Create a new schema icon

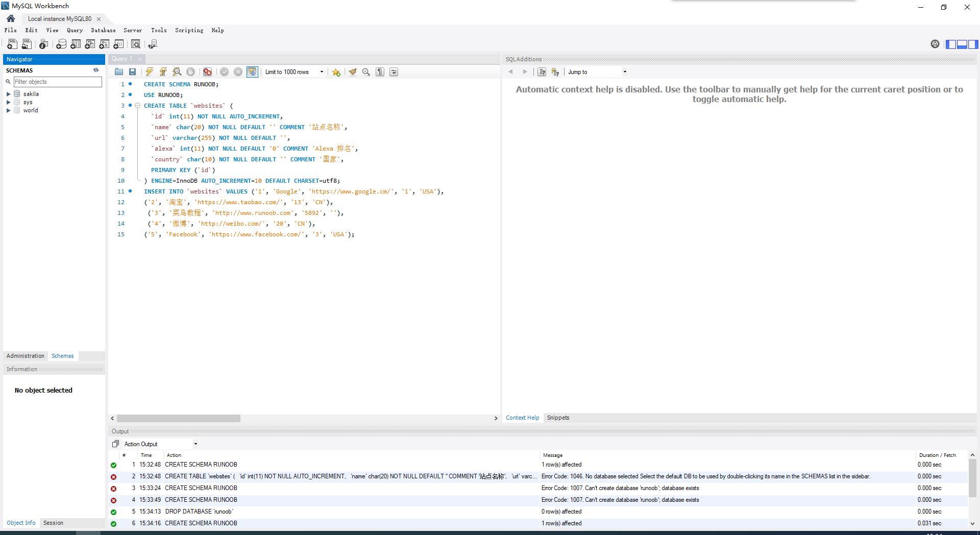pyautogui.click(x=61, y=44)
